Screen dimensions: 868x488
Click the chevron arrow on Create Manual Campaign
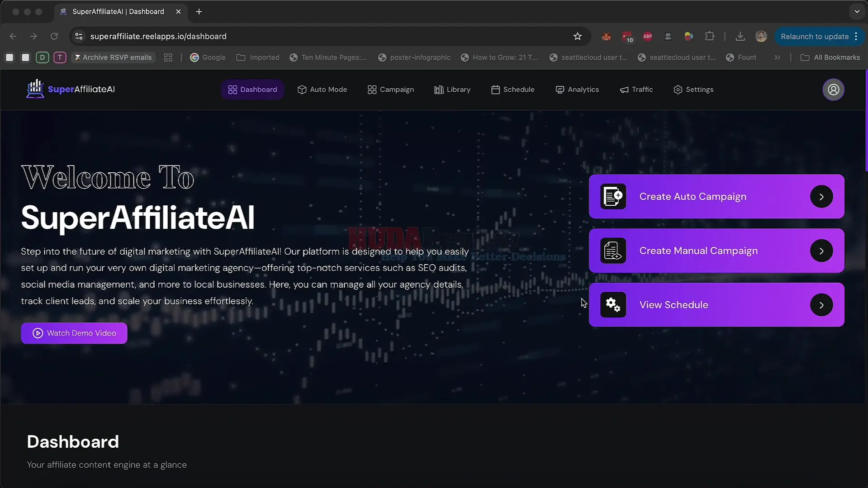coord(821,251)
